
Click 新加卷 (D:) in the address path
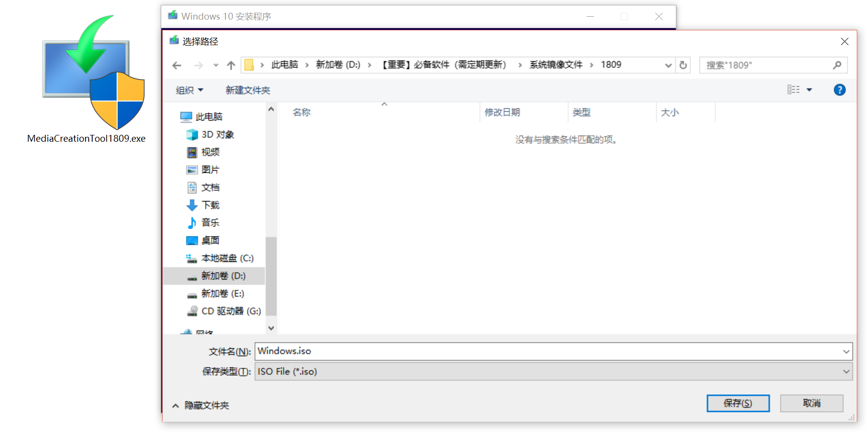pyautogui.click(x=338, y=65)
